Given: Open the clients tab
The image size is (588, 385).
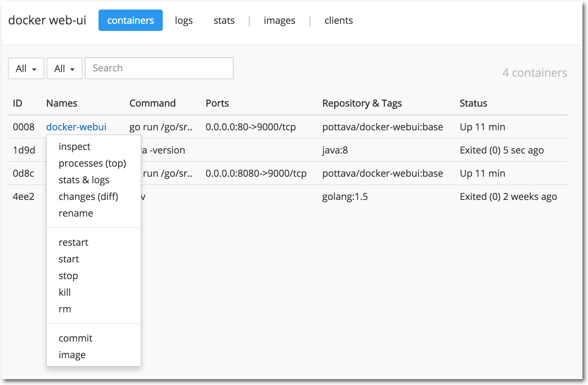Looking at the screenshot, I should point(338,21).
